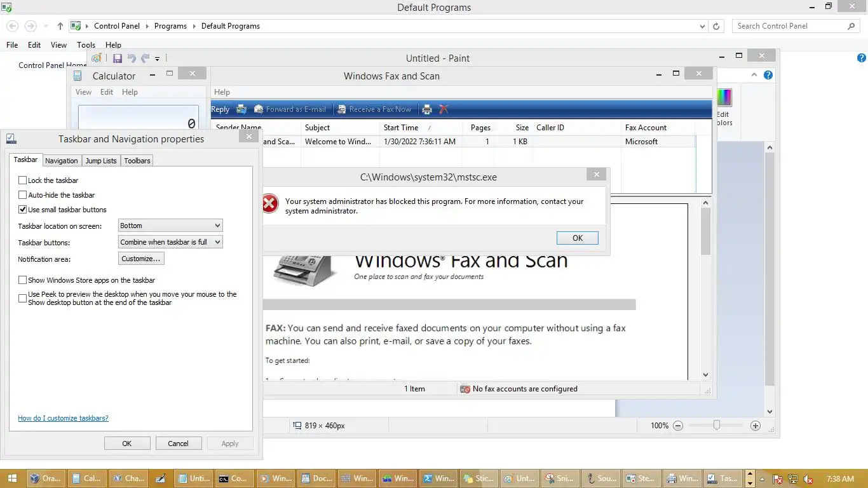Screen dimensions: 868x488
Task: Check Show Windows Store apps on the taskbar
Action: pyautogui.click(x=23, y=280)
